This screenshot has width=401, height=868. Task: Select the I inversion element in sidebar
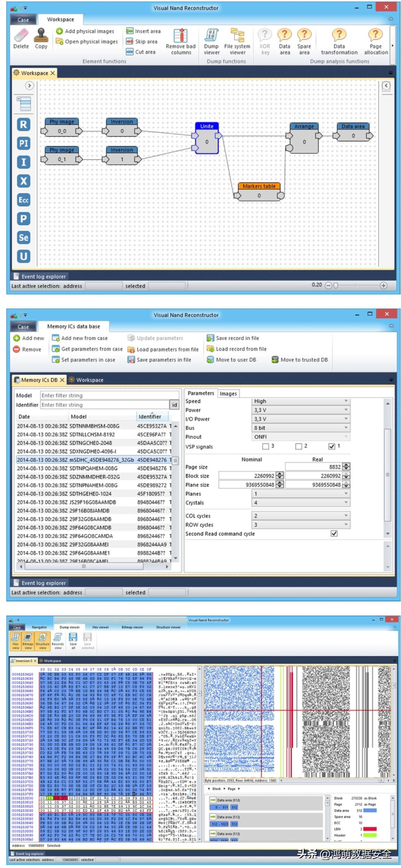[24, 162]
